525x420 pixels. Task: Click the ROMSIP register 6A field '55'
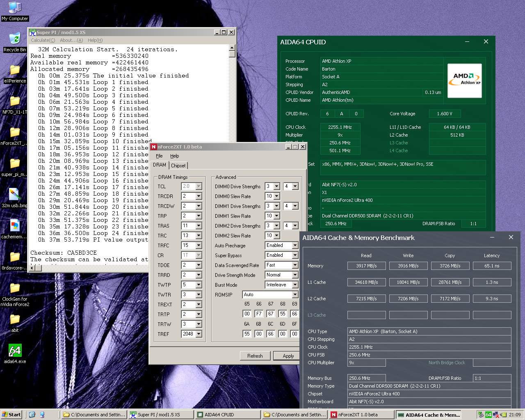[x=247, y=334]
